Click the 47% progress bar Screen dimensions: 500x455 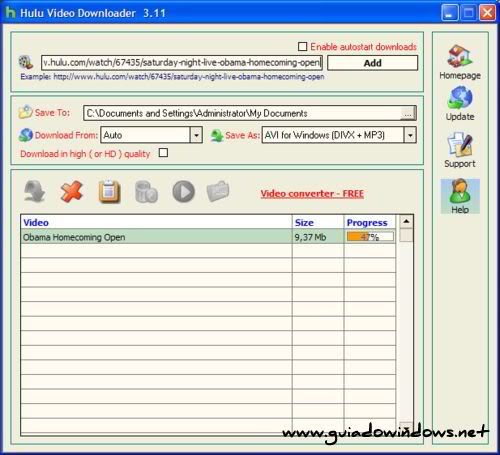click(370, 237)
